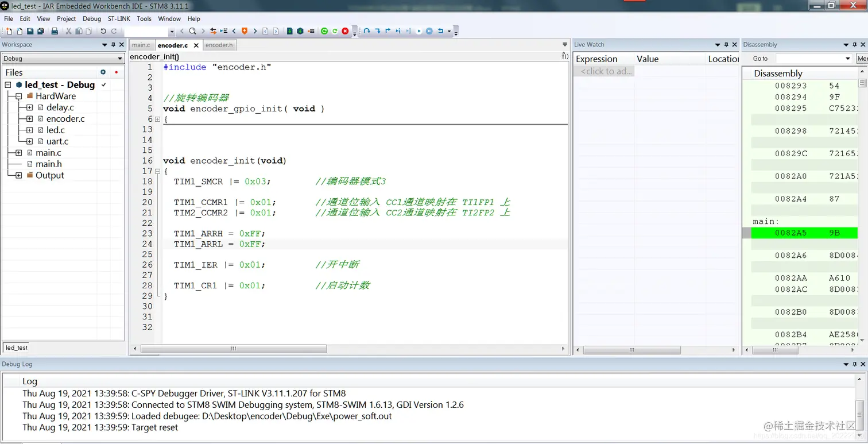This screenshot has width=868, height=444.
Task: Click the Step Out debug icon
Action: pyautogui.click(x=388, y=31)
